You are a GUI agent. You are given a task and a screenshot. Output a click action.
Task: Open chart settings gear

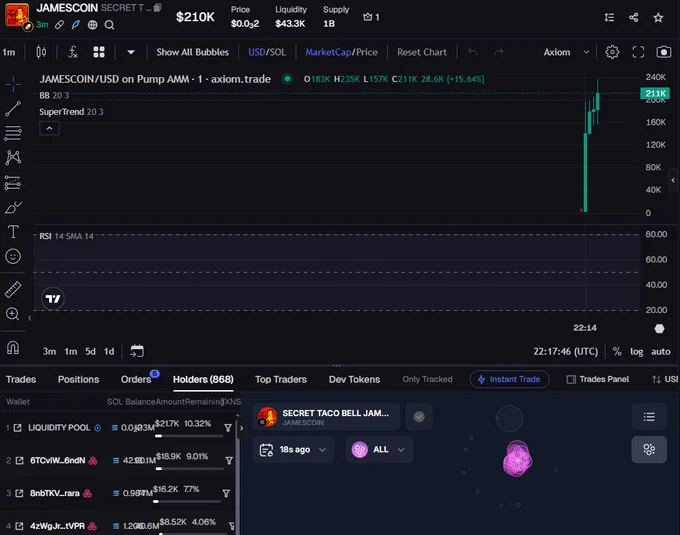(612, 52)
